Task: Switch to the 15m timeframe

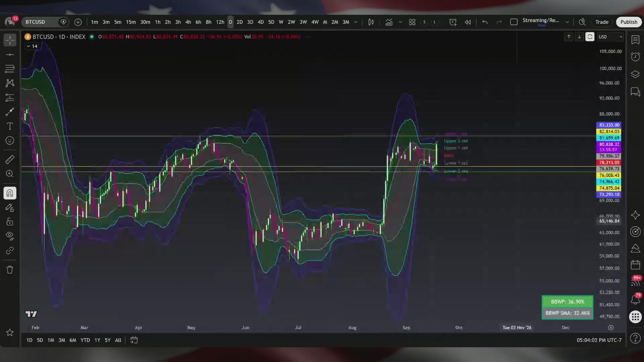Action: [x=131, y=22]
